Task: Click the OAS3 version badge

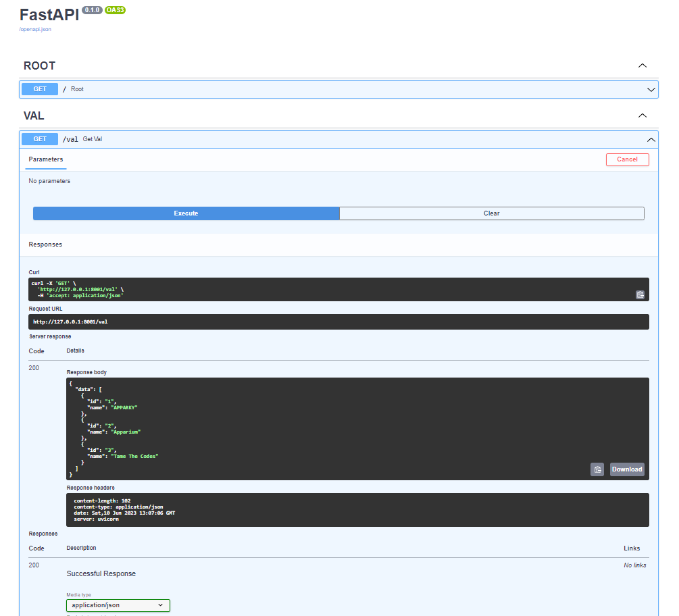Action: (115, 10)
